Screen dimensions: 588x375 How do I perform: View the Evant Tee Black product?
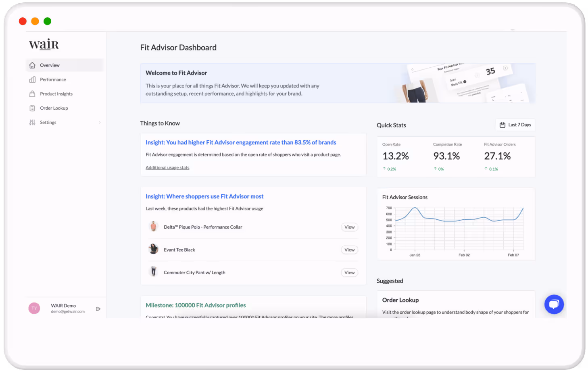(x=349, y=250)
